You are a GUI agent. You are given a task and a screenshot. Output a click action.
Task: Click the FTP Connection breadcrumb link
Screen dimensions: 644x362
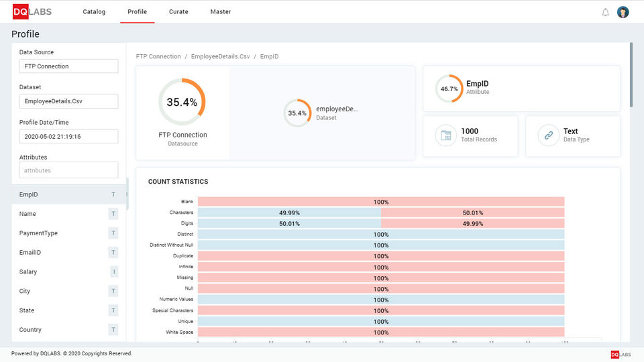(x=158, y=56)
